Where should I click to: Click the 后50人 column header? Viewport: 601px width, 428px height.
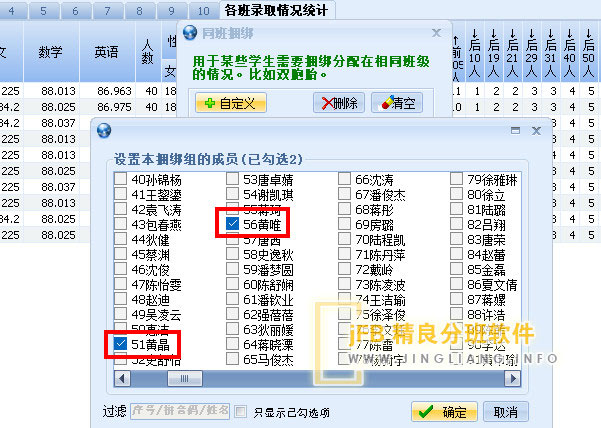tap(589, 52)
